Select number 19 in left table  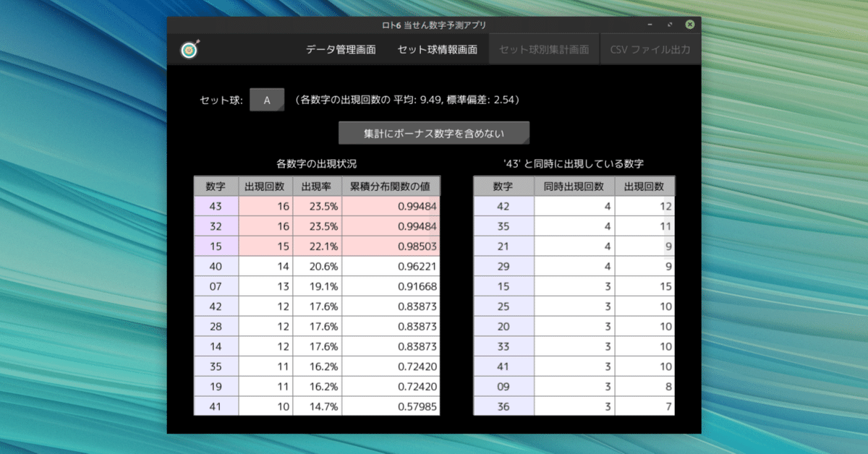(216, 386)
